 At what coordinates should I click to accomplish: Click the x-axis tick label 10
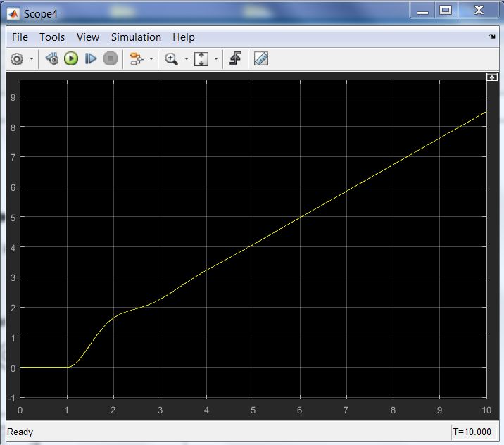[x=486, y=410]
